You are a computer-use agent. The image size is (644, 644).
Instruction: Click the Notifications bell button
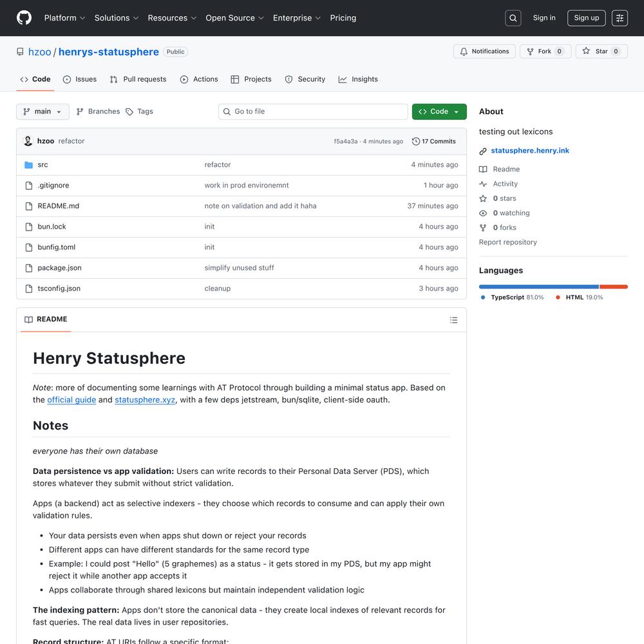[x=484, y=52]
